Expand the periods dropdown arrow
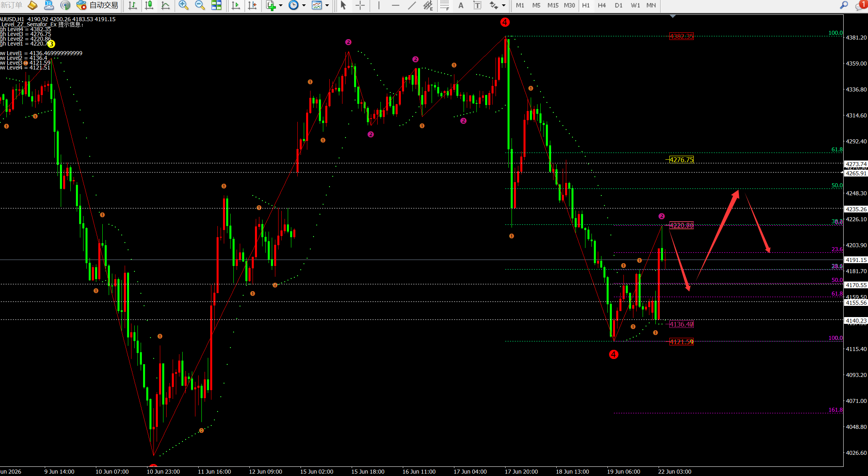The height and width of the screenshot is (476, 868). point(304,6)
